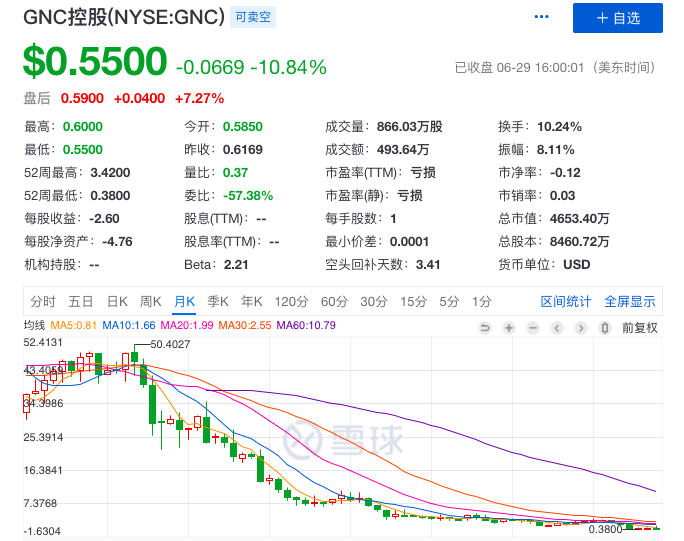Click the 空头回补天数 value 3.41
This screenshot has width=684, height=541.
[428, 265]
